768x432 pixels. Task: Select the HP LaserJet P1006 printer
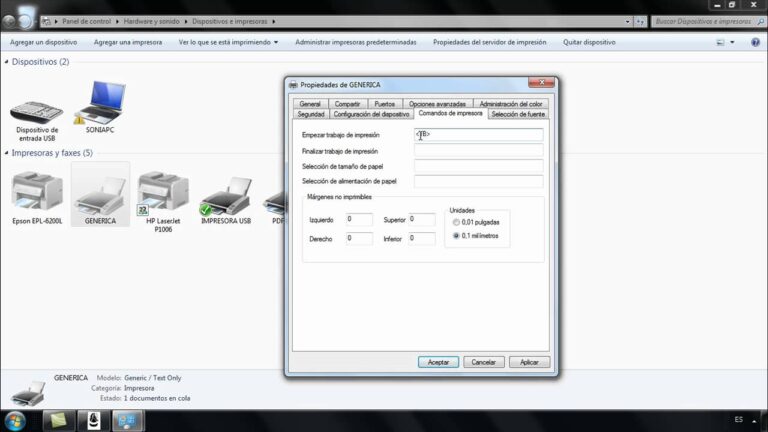click(163, 192)
